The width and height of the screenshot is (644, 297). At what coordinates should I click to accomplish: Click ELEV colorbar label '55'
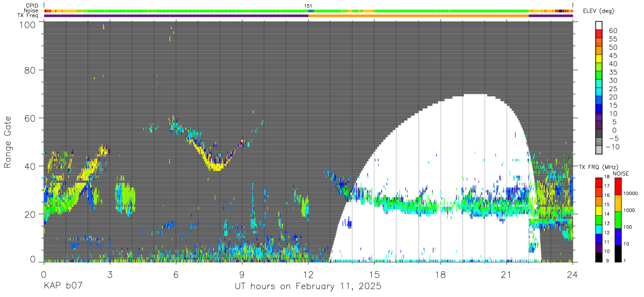pyautogui.click(x=613, y=39)
